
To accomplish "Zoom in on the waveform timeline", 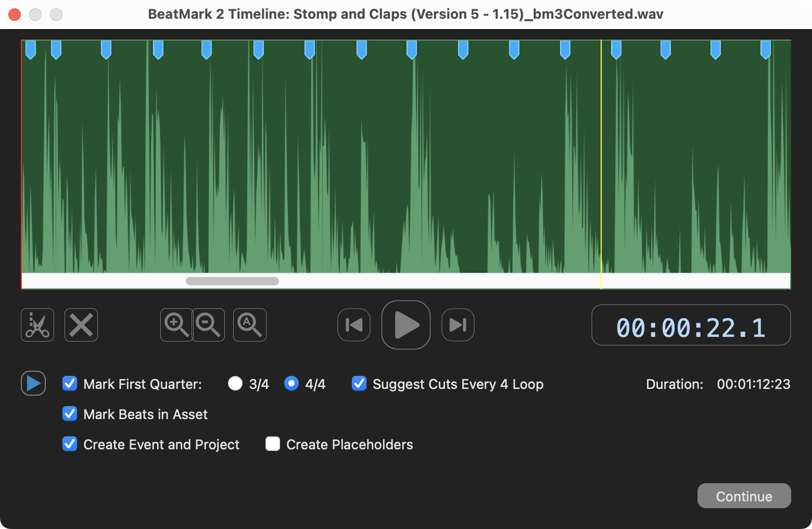I will 176,325.
